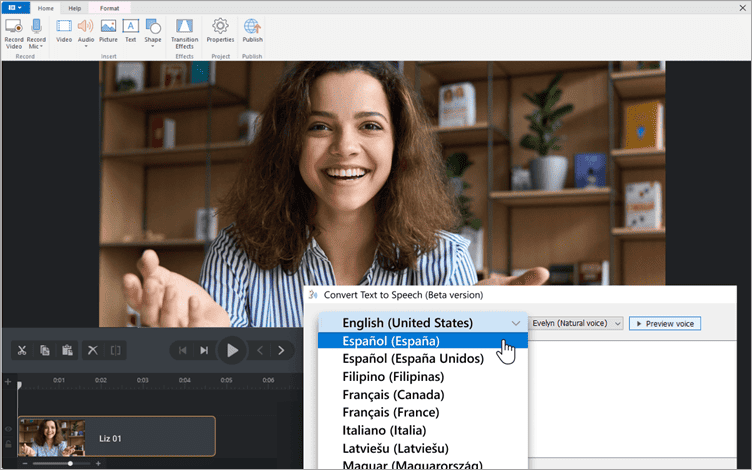Insert a Picture from the ribbon

pos(108,26)
